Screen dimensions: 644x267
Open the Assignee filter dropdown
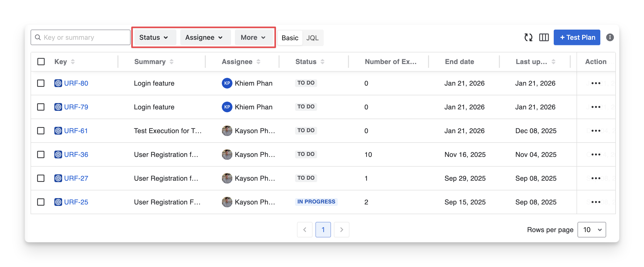point(204,37)
